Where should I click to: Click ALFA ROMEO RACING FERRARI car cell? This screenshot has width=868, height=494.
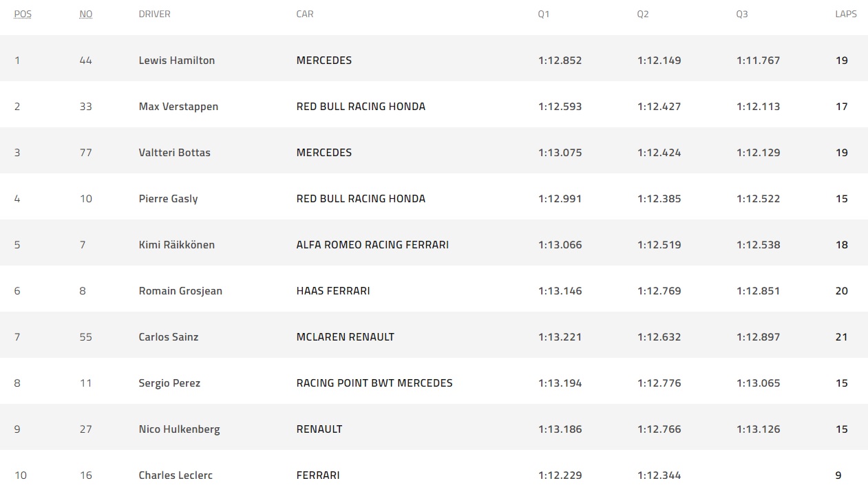372,245
